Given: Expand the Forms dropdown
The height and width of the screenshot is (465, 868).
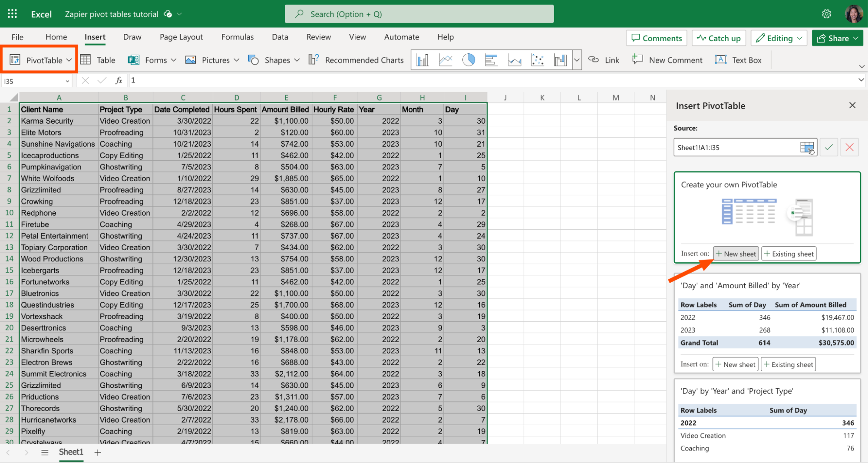Looking at the screenshot, I should [174, 60].
